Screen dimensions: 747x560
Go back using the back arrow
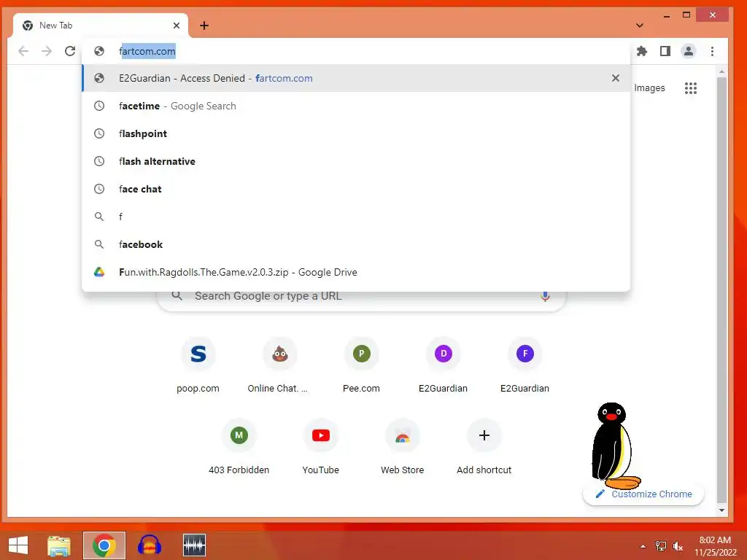coord(23,51)
